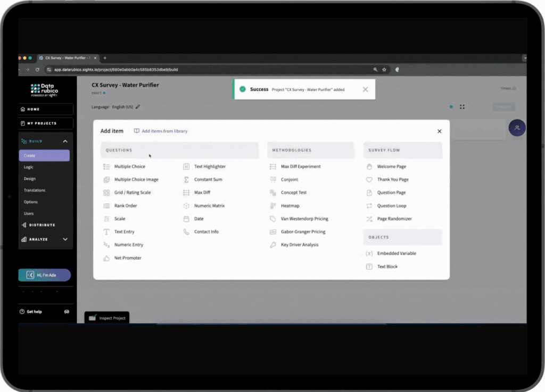Go to Translations in sidebar

tap(34, 190)
